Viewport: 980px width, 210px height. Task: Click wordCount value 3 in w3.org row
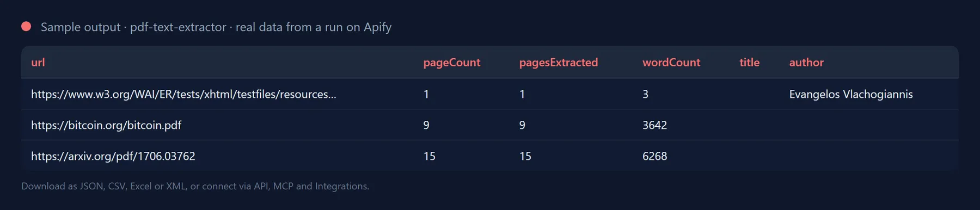point(645,94)
